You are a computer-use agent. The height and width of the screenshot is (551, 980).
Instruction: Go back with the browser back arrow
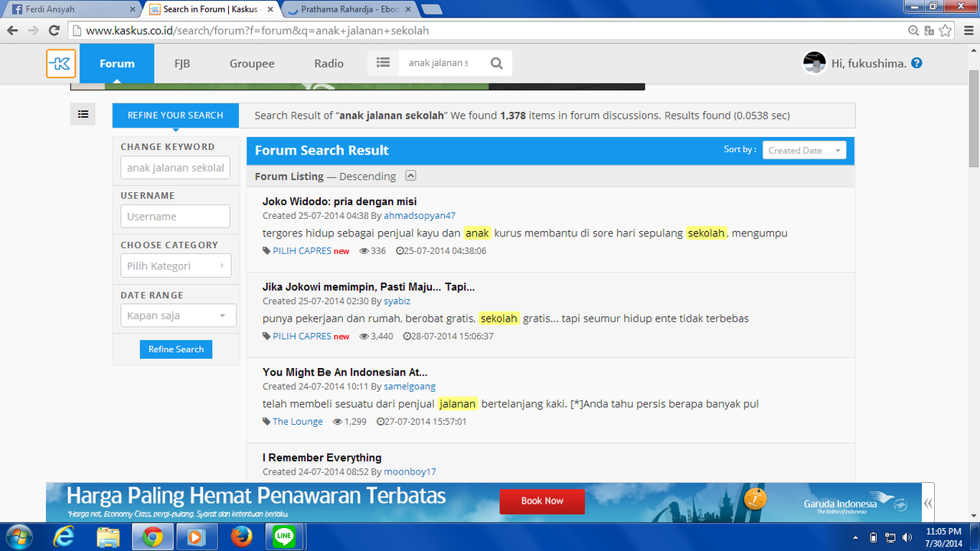(x=12, y=31)
